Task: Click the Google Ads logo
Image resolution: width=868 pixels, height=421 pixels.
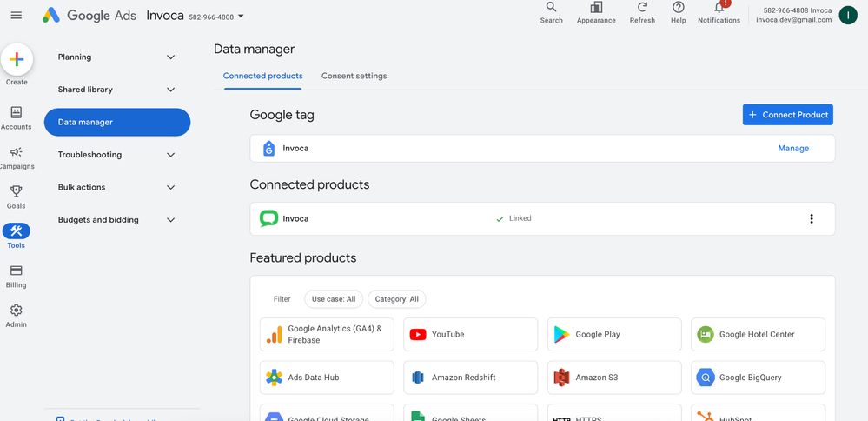Action: click(x=89, y=16)
